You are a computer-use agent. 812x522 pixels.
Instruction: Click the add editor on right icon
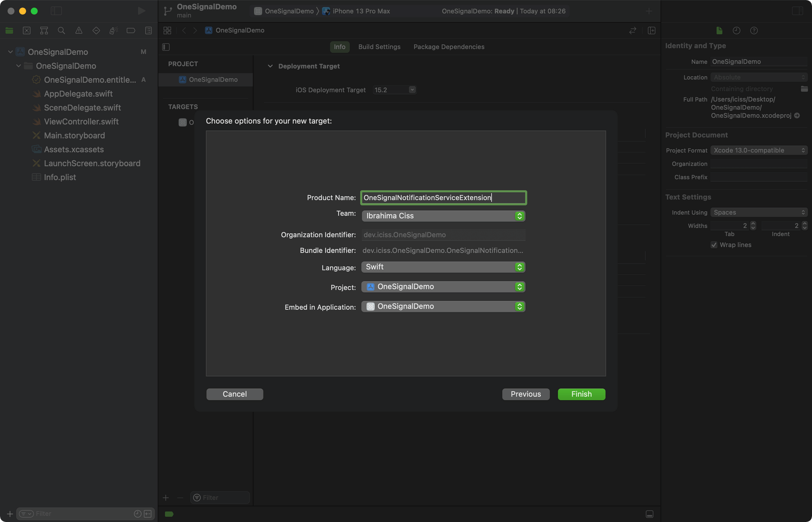(652, 30)
